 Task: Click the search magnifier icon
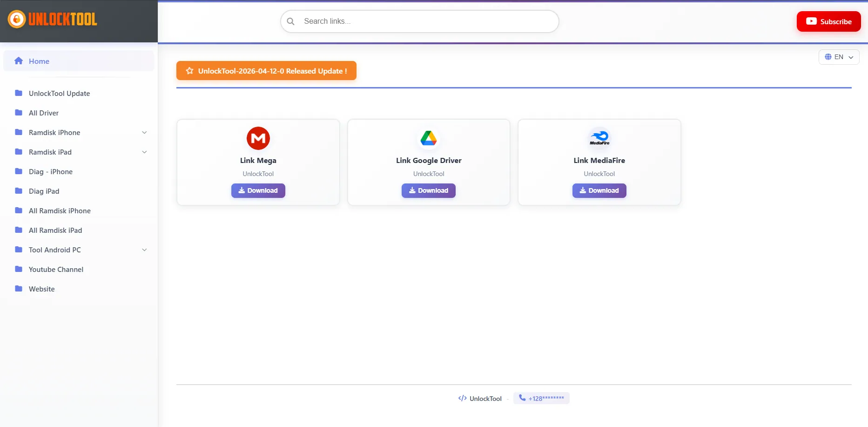(x=291, y=21)
